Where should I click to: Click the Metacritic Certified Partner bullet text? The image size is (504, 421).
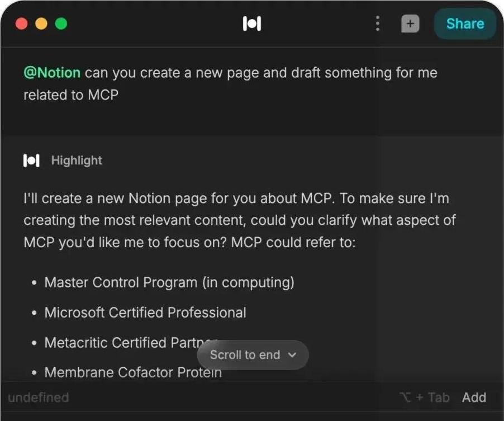131,343
